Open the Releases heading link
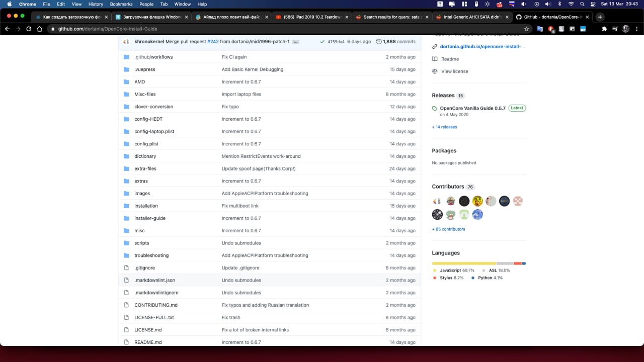 (443, 95)
